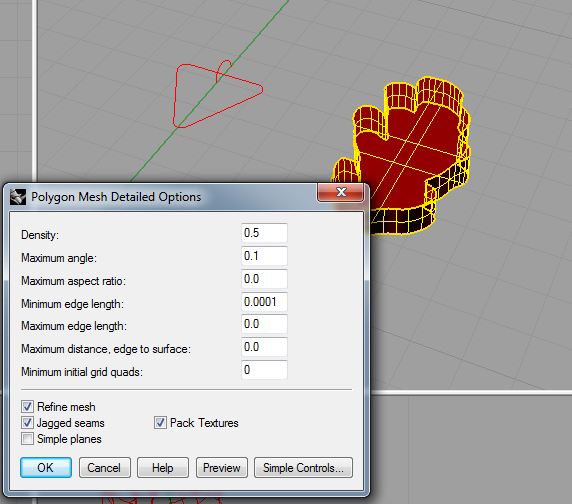This screenshot has width=572, height=504.
Task: Click the Rhino icon in dialog title bar
Action: (18, 197)
